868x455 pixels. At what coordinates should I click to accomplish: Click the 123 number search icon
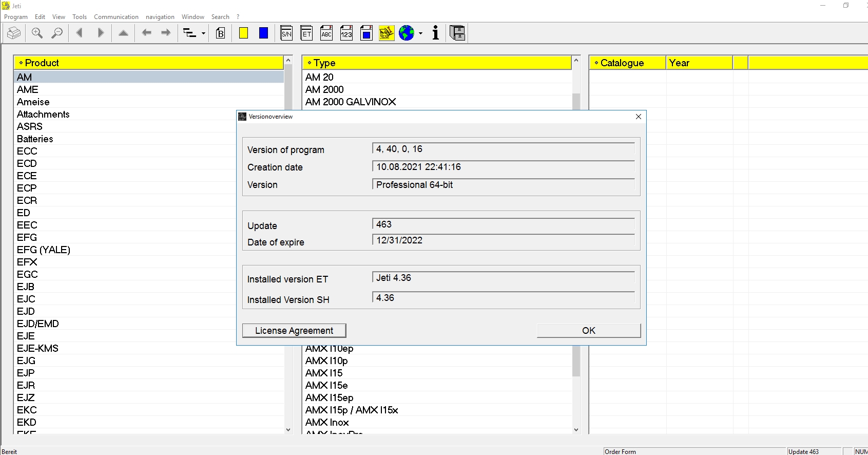[x=346, y=33]
